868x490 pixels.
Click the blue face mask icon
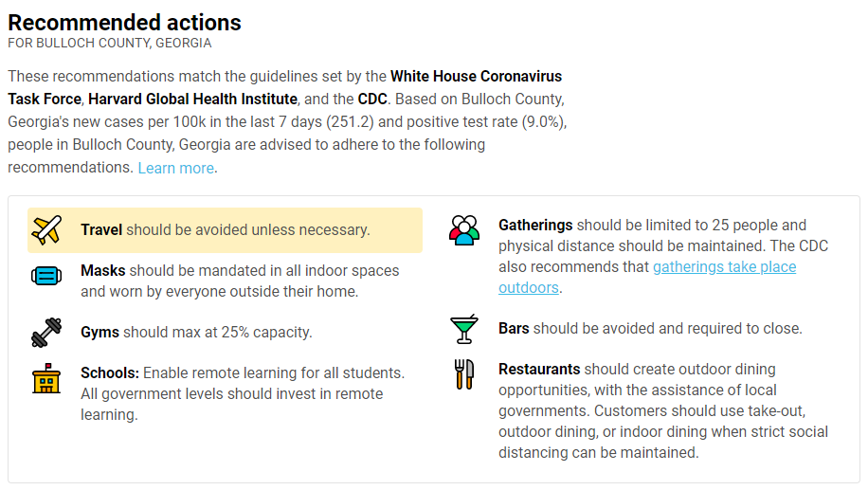pyautogui.click(x=46, y=276)
